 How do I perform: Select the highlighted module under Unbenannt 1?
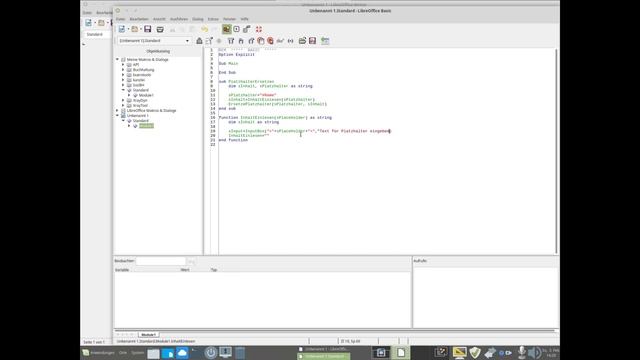click(146, 126)
